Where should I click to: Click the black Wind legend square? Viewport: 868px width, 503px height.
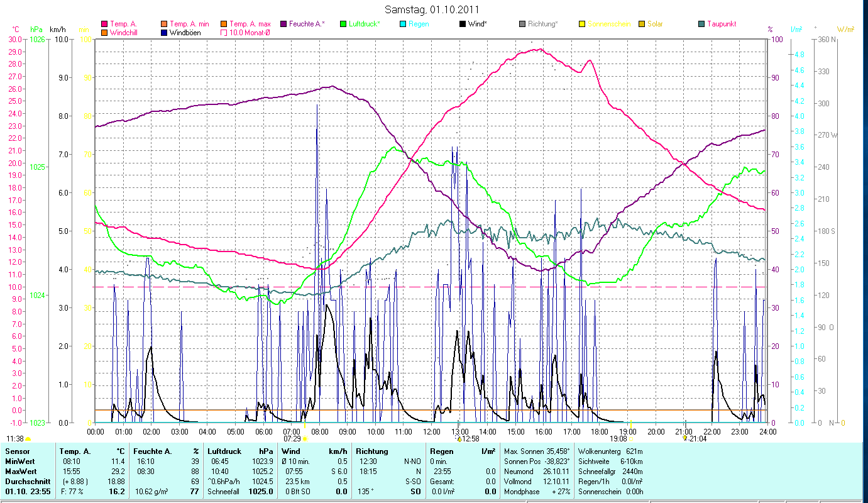point(462,24)
